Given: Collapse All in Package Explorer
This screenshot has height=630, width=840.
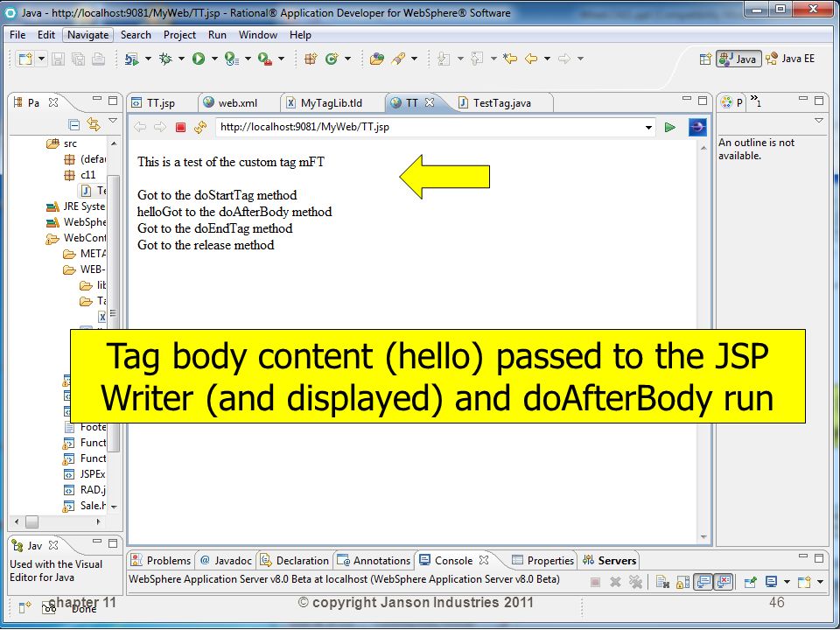Looking at the screenshot, I should click(73, 125).
